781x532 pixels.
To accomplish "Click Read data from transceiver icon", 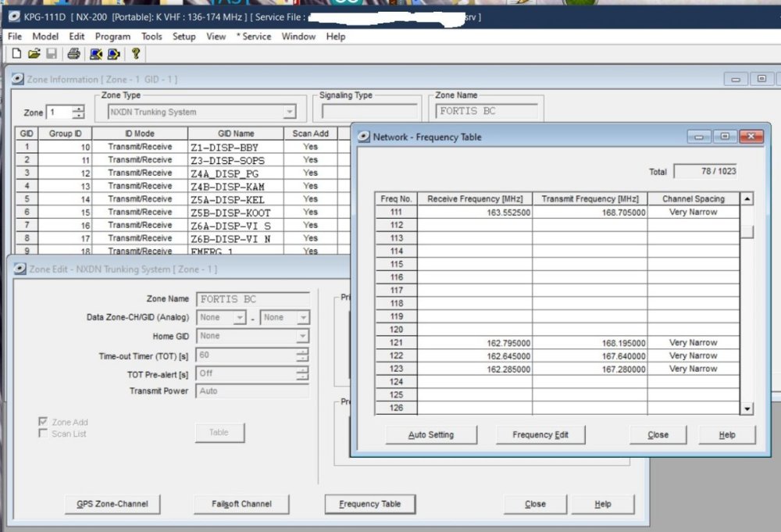I will pyautogui.click(x=96, y=54).
